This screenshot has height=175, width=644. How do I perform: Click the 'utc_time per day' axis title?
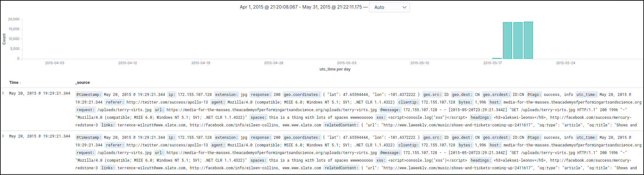335,69
